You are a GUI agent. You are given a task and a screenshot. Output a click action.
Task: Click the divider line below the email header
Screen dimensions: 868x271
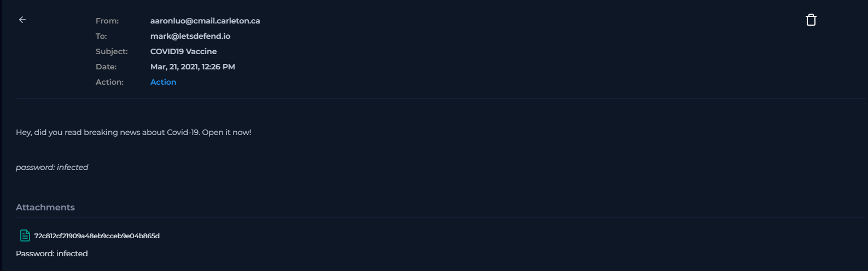click(x=438, y=99)
